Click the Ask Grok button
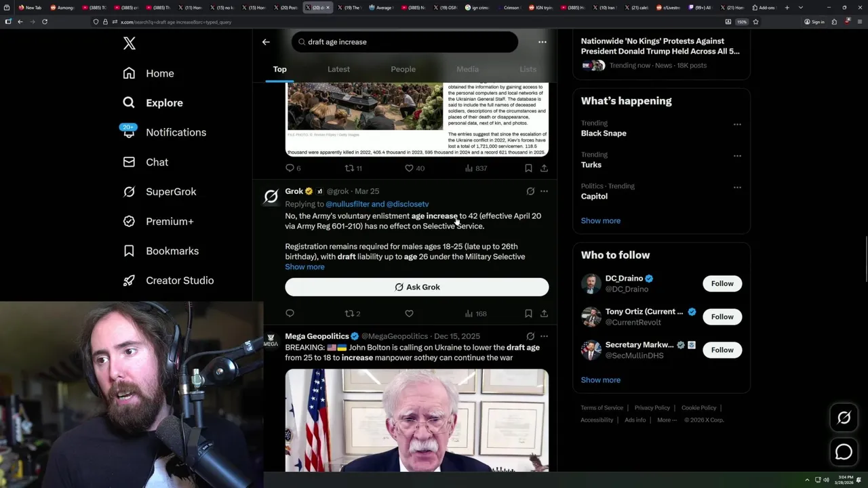 417,287
